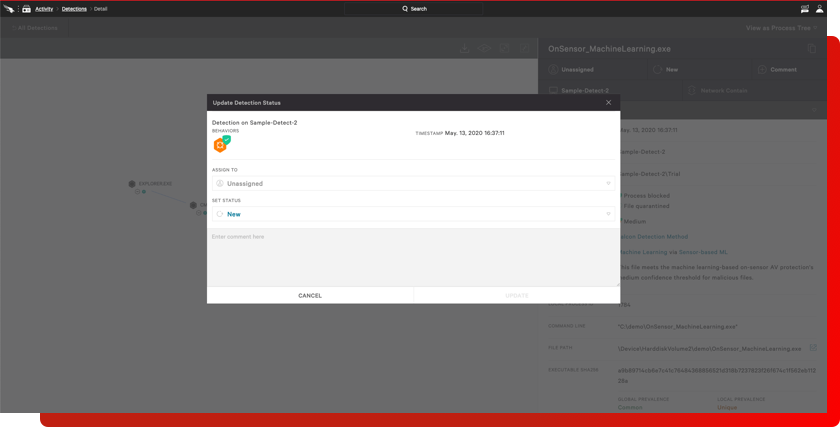Click the download icon above process tree
Screen dimensions: 840x427
(464, 48)
